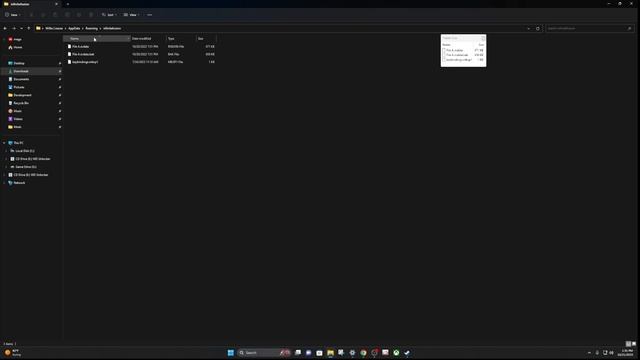
Task: Open Desktop in the navigation pane
Action: [x=19, y=63]
